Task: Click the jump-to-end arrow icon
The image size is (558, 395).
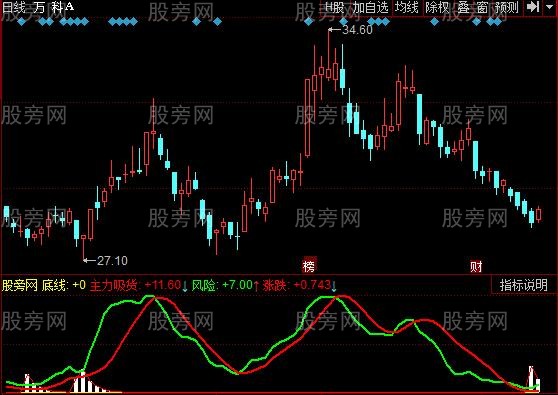Action: pyautogui.click(x=532, y=7)
